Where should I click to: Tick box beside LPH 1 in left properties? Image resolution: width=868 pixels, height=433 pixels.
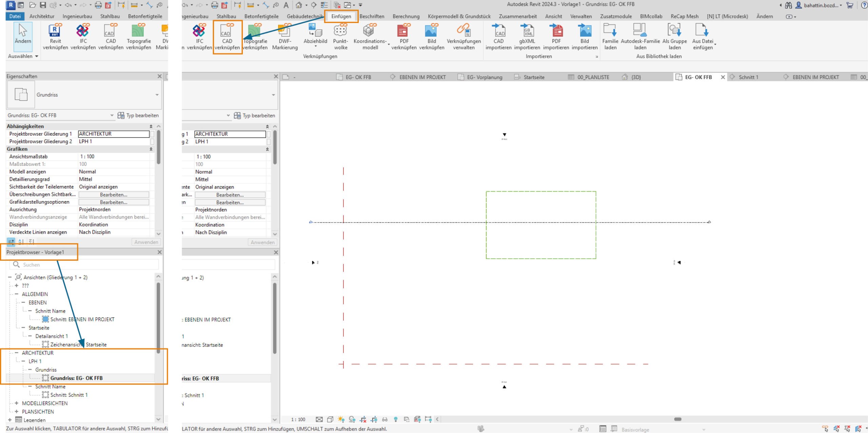pos(152,141)
